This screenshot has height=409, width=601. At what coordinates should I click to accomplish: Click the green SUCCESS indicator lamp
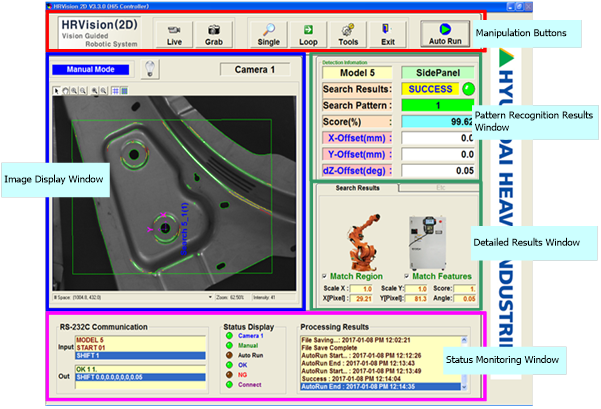pyautogui.click(x=468, y=89)
